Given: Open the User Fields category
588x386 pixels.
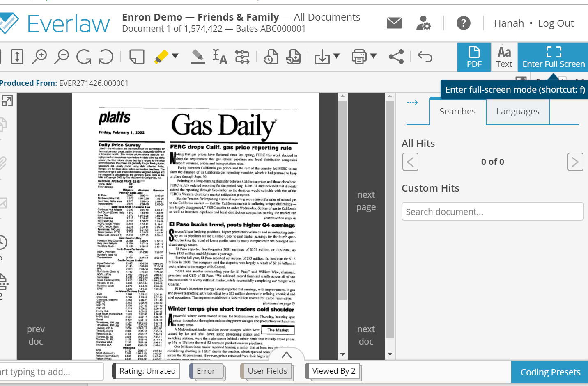Looking at the screenshot, I should point(267,371).
